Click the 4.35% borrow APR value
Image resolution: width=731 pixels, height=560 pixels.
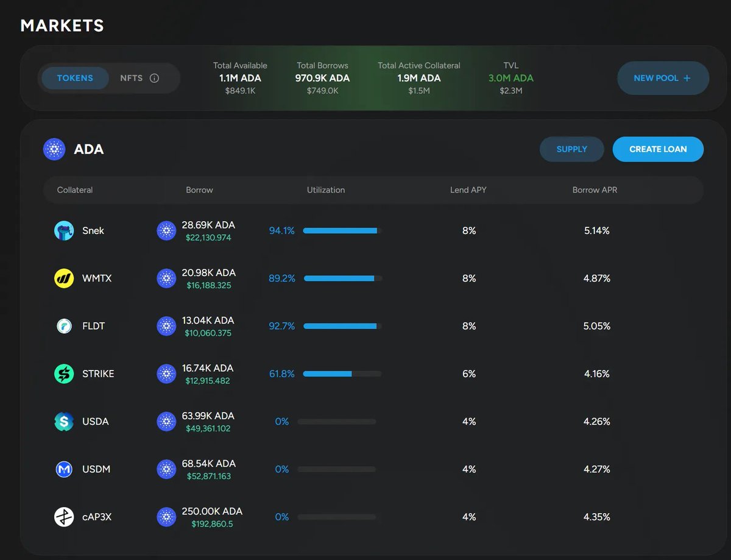tap(597, 517)
